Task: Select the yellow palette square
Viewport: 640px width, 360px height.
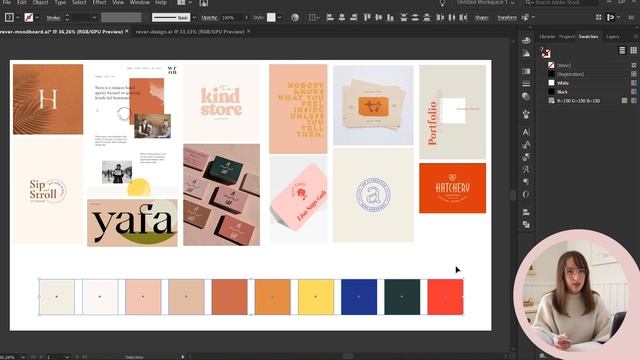Action: (316, 297)
